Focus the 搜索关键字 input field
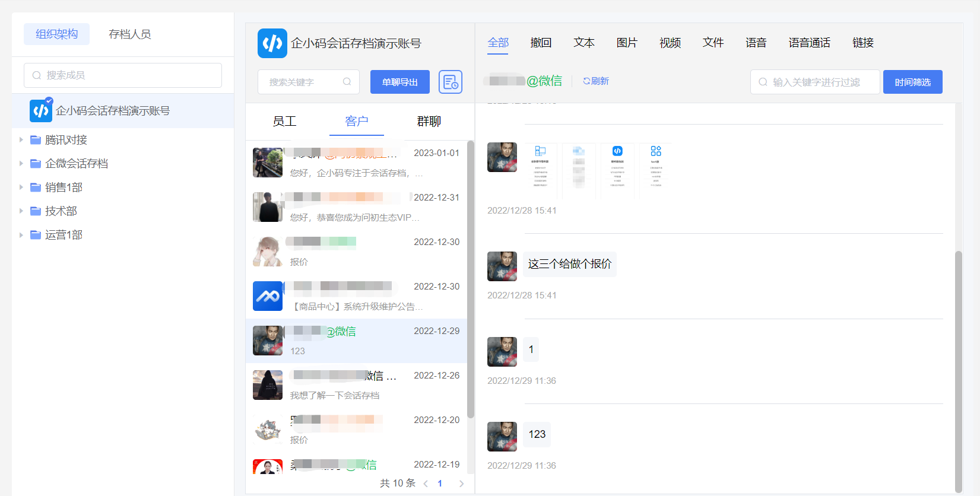 309,82
